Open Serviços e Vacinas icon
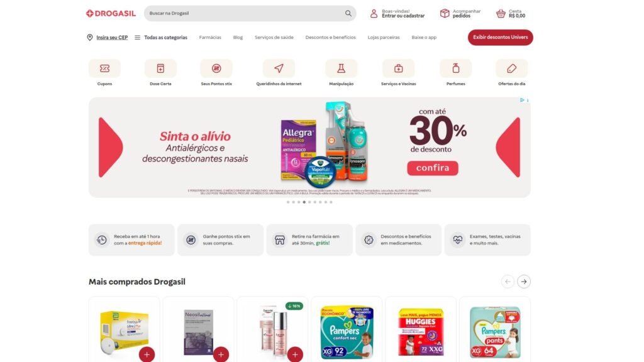644x362 pixels. coord(398,69)
